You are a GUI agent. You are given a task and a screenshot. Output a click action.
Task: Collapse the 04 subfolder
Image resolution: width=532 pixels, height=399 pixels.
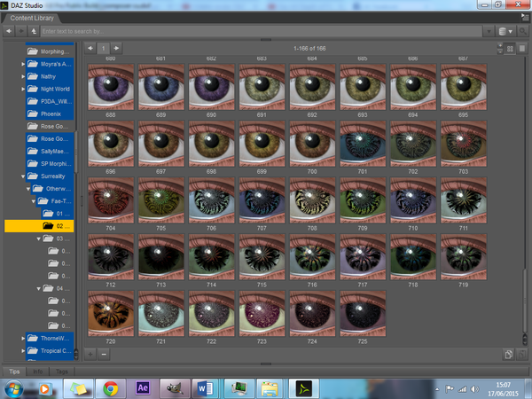click(x=38, y=288)
